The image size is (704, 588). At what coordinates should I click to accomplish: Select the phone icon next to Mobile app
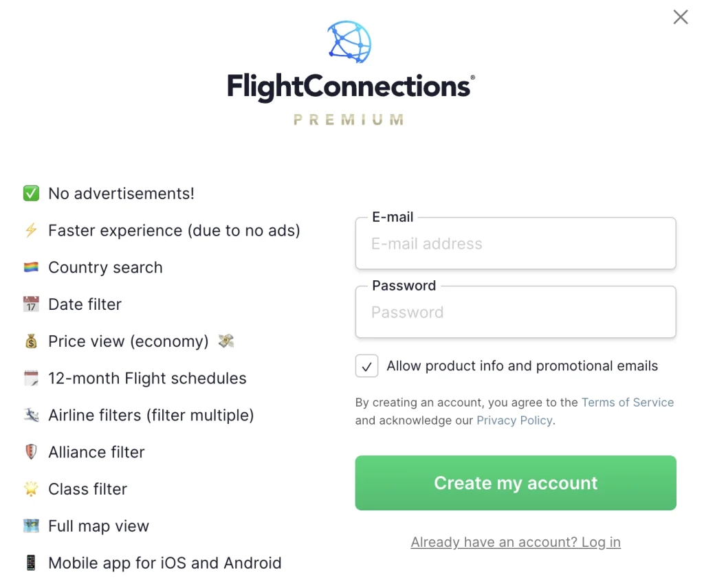31,563
